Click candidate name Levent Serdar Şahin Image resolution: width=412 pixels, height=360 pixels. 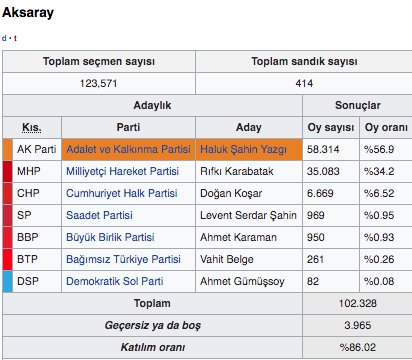248,215
